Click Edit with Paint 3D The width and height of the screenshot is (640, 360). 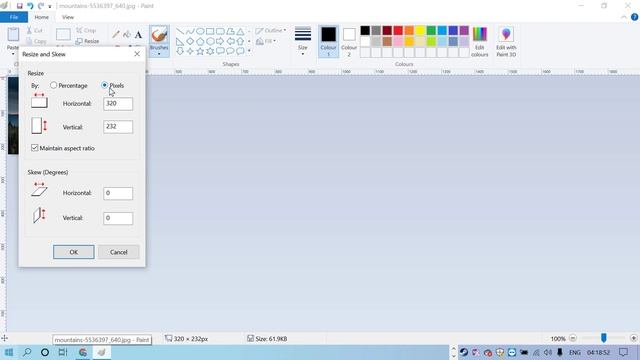(x=506, y=41)
